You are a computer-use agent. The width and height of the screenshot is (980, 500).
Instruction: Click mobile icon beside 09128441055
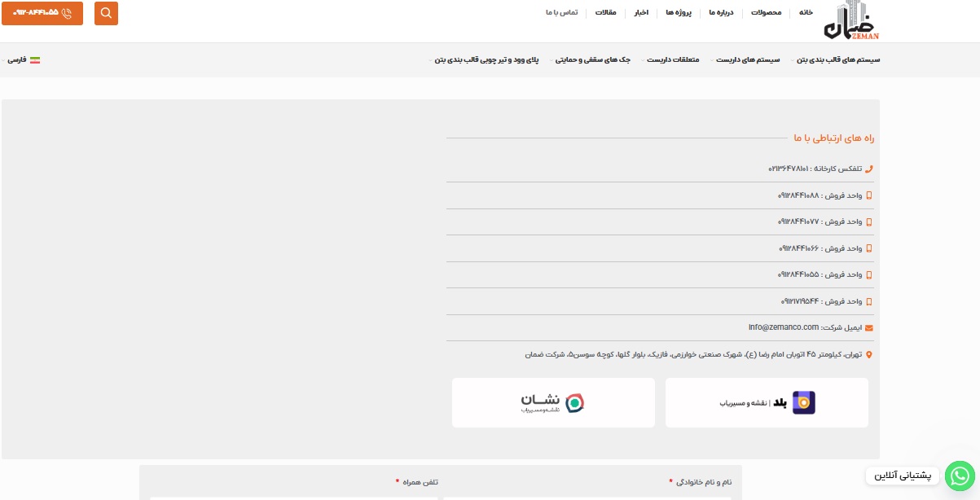click(x=869, y=274)
